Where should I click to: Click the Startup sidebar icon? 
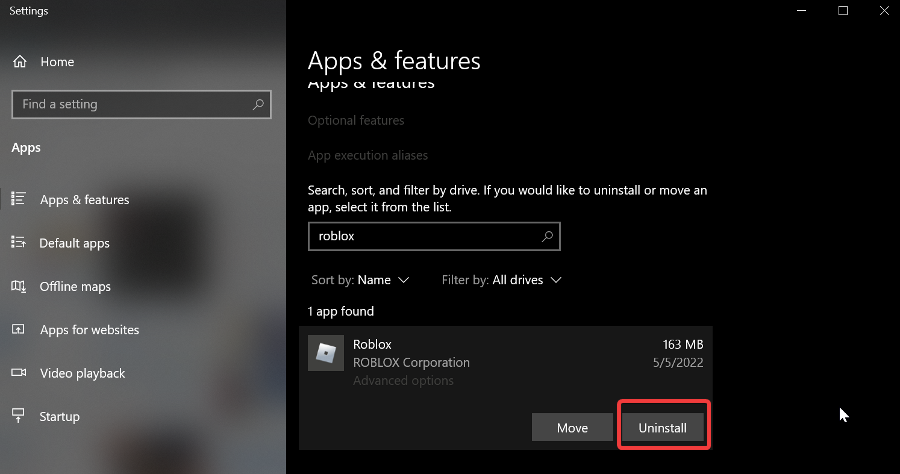pyautogui.click(x=18, y=416)
